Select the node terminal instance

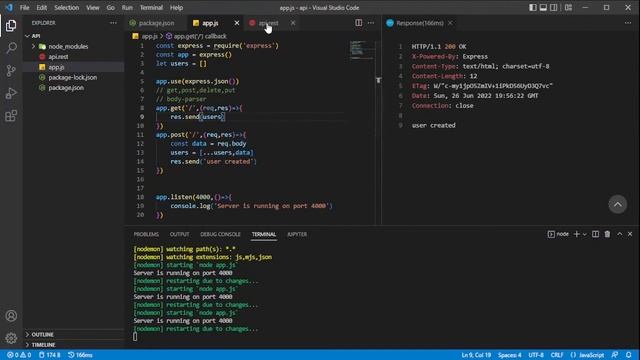[558, 234]
